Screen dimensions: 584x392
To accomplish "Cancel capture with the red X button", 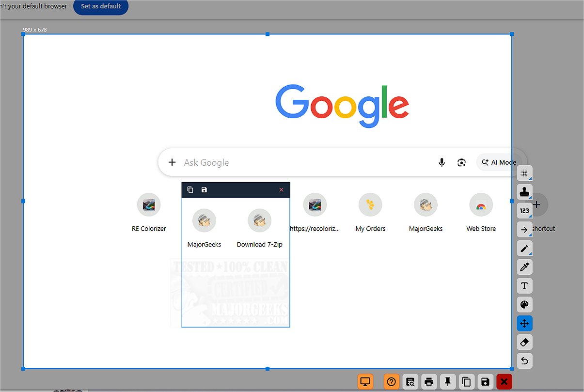I will click(504, 382).
